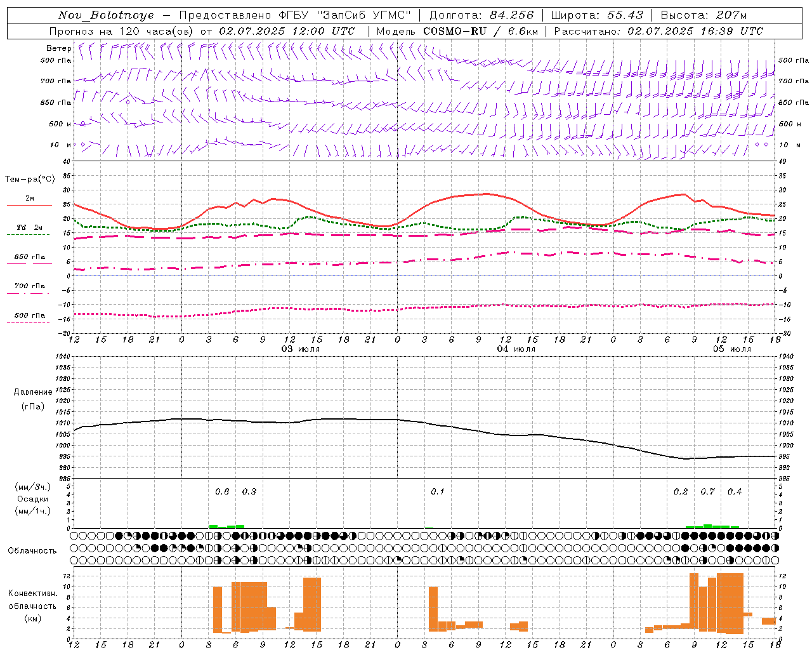Click the 03 июля date label
This screenshot has width=812, height=650.
point(301,349)
